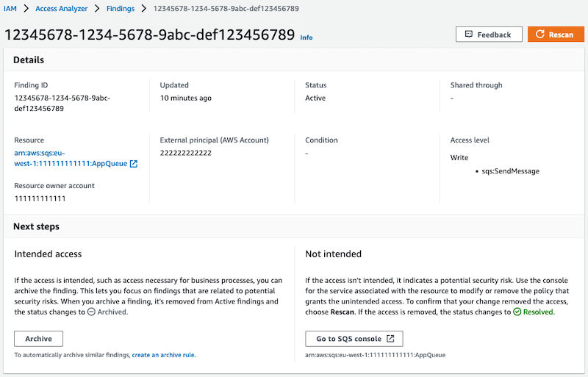This screenshot has width=588, height=377.
Task: Select '10 minutes ago' updated value
Action: (x=186, y=98)
